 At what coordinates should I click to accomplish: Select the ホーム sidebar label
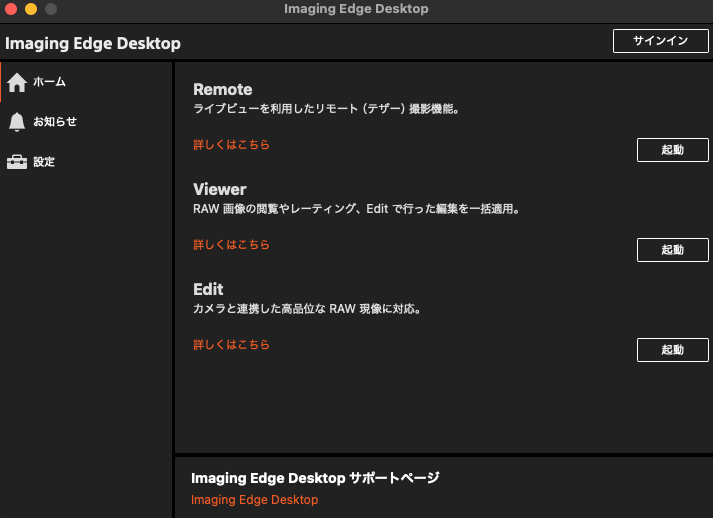(49, 82)
